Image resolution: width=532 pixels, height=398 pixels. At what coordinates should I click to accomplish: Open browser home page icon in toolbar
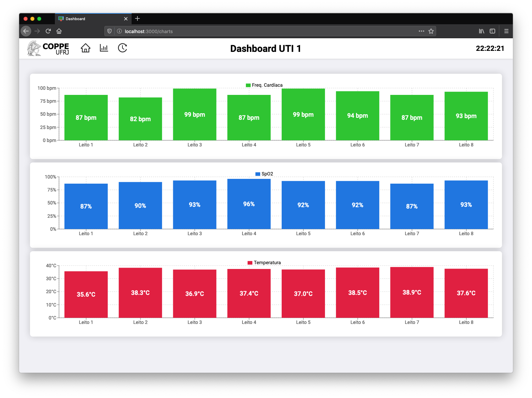click(59, 31)
